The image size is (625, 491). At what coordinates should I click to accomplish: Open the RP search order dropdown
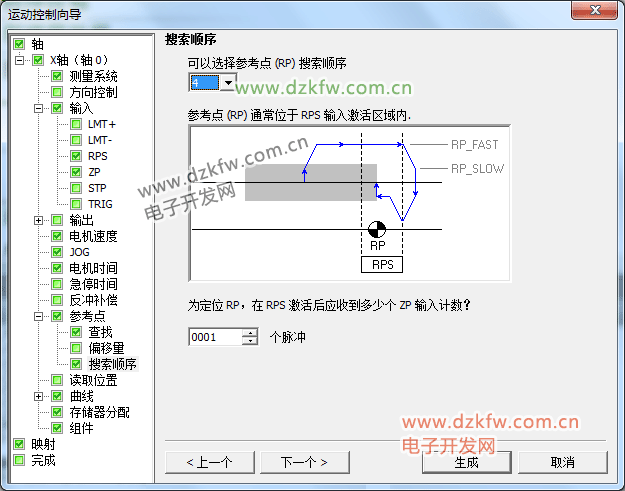[228, 83]
